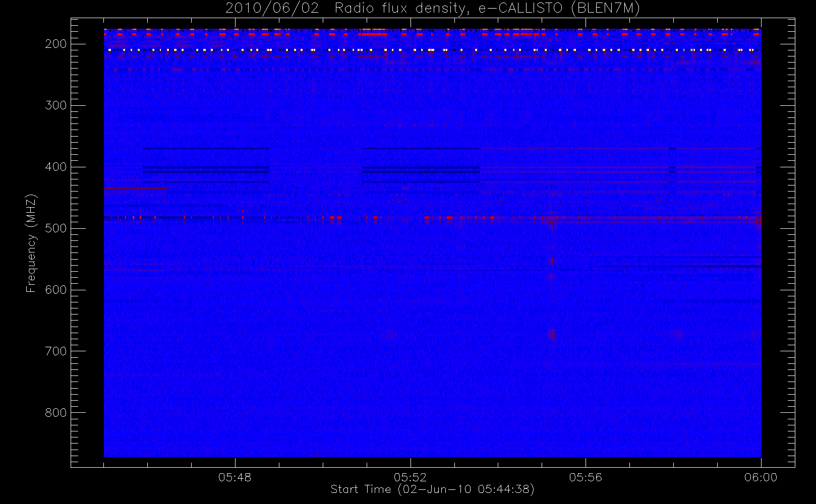The image size is (816, 504).
Task: Click the 400 frequency axis label
Action: tap(56, 167)
